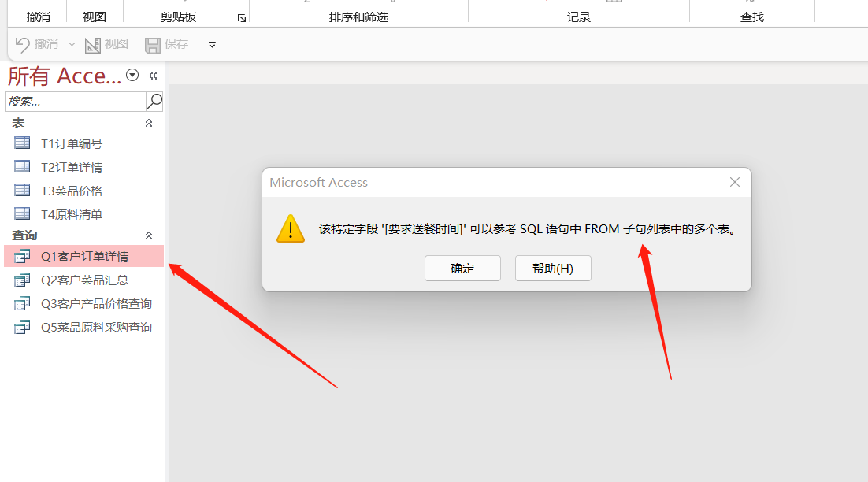Viewport: 868px width, 482px height.
Task: Click the 视图 design view icon
Action: click(92, 45)
